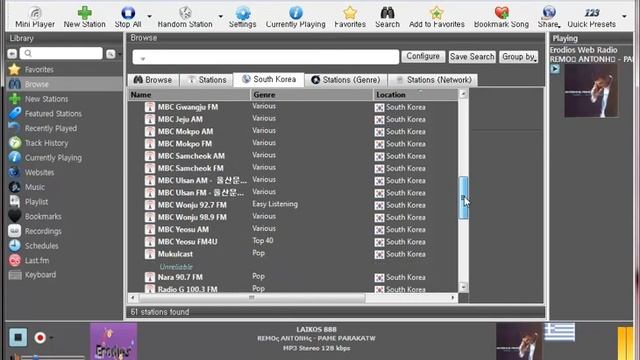Sort by the Name column header
Viewport: 640px width, 360px height.
pyautogui.click(x=189, y=95)
